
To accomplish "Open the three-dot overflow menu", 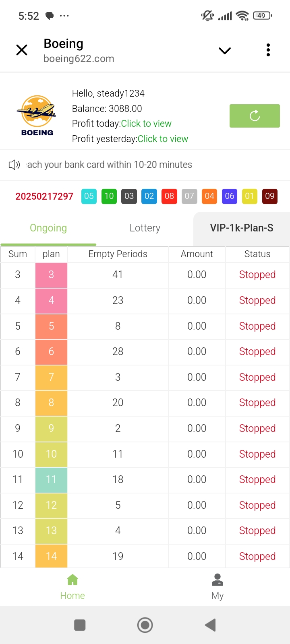I will click(268, 50).
